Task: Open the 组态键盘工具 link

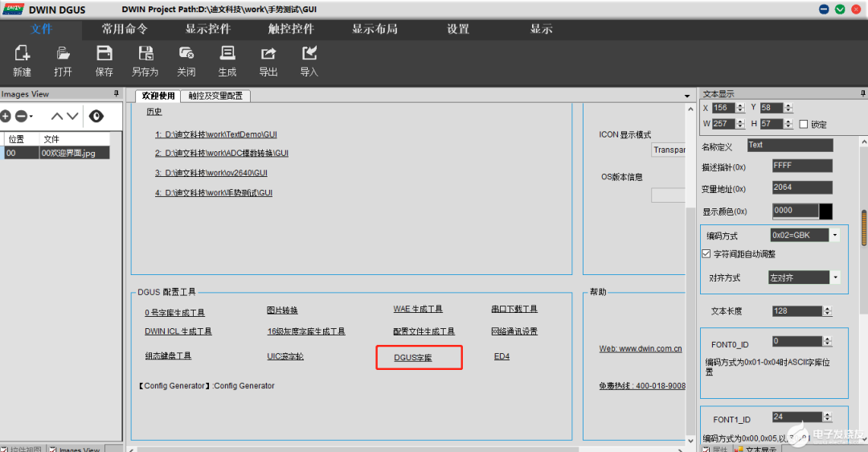Action: pyautogui.click(x=168, y=355)
